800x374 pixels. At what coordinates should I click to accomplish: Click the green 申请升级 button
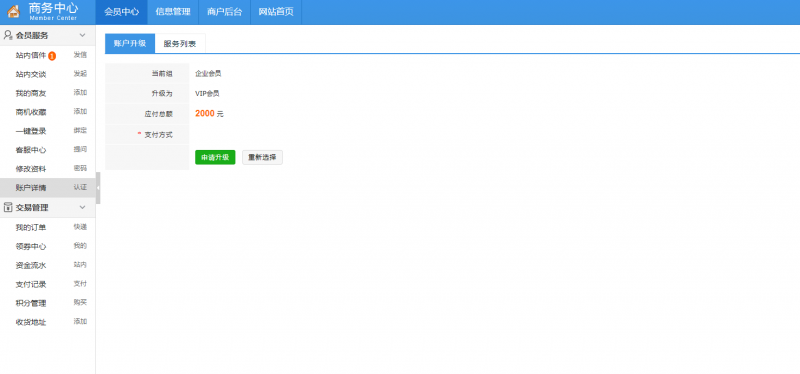[x=215, y=157]
